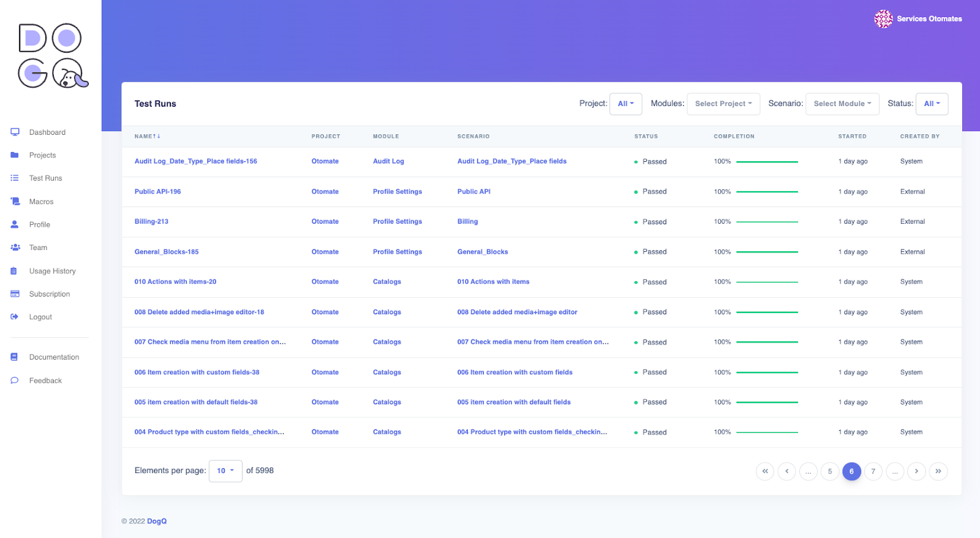Viewport: 980px width, 538px height.
Task: Click completion bar for Billing-213 row
Action: tap(767, 222)
